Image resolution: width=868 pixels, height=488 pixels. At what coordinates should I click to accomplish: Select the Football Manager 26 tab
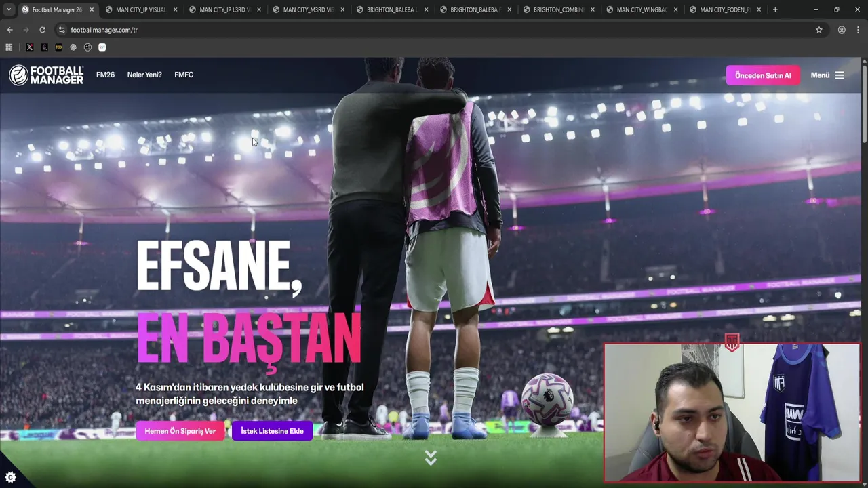click(x=58, y=9)
